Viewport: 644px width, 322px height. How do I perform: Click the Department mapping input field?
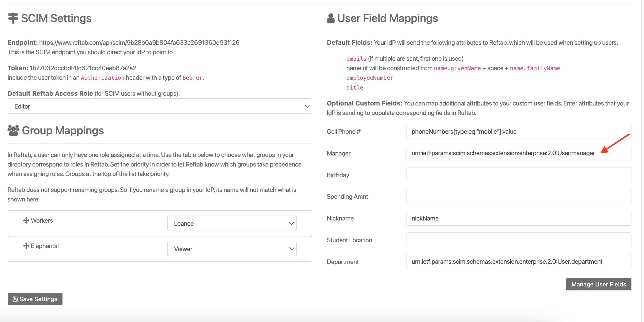[x=519, y=262]
